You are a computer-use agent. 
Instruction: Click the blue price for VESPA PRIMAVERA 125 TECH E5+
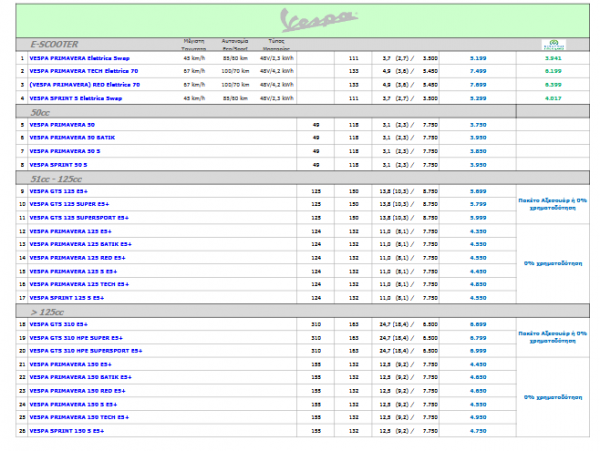point(478,285)
